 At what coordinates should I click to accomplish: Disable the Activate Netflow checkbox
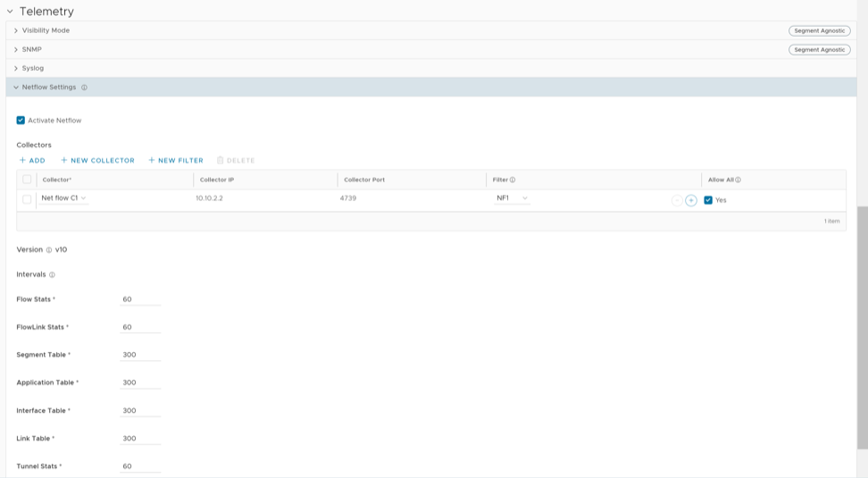(21, 120)
